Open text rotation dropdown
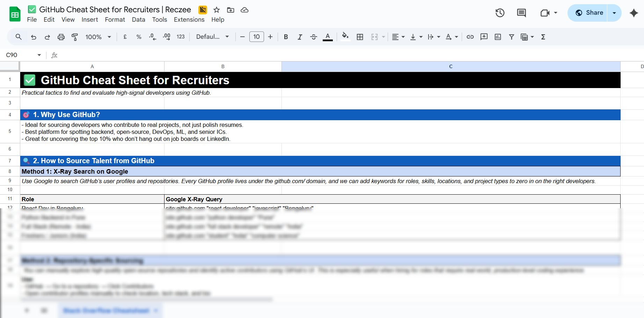Screen dimensions: 644x318 pyautogui.click(x=452, y=37)
